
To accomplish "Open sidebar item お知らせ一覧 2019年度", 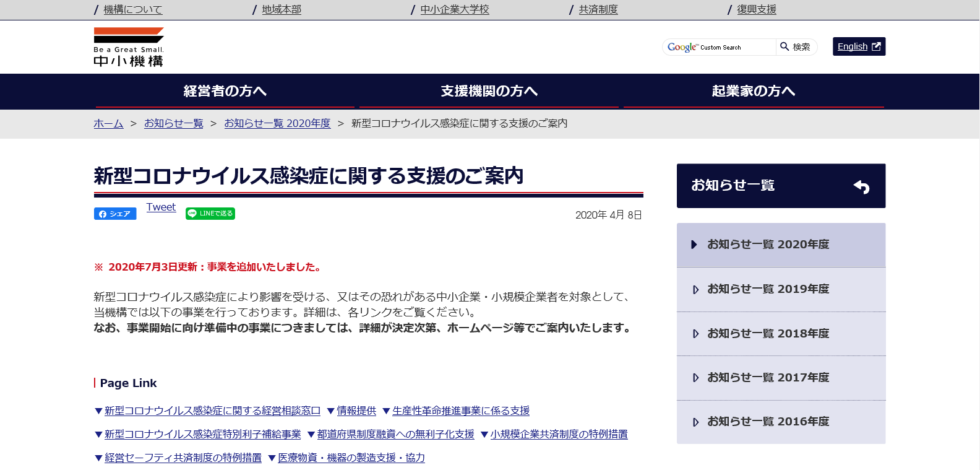I will coord(781,289).
